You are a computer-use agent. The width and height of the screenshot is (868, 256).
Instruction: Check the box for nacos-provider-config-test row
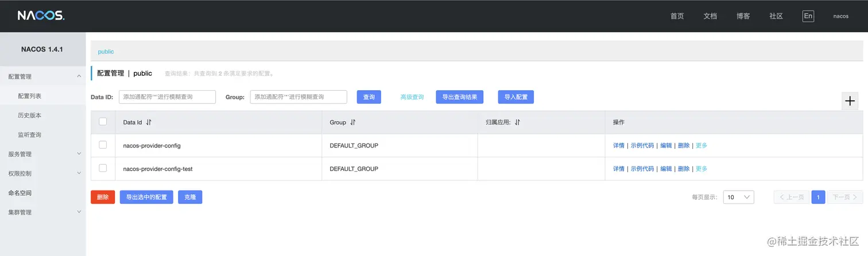(x=103, y=168)
